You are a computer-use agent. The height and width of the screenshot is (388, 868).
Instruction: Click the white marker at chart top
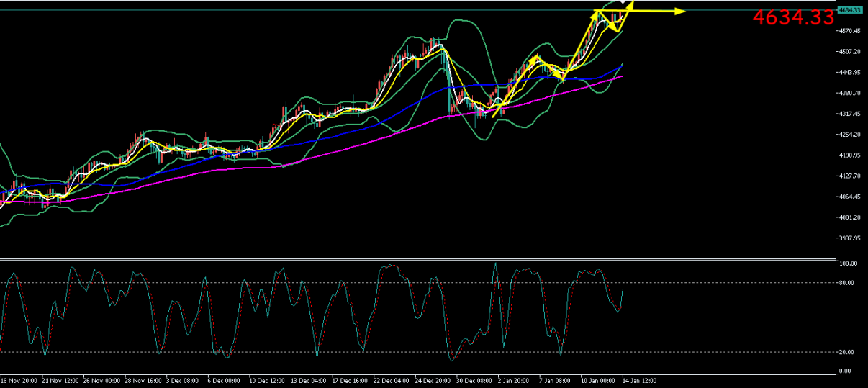click(623, 3)
